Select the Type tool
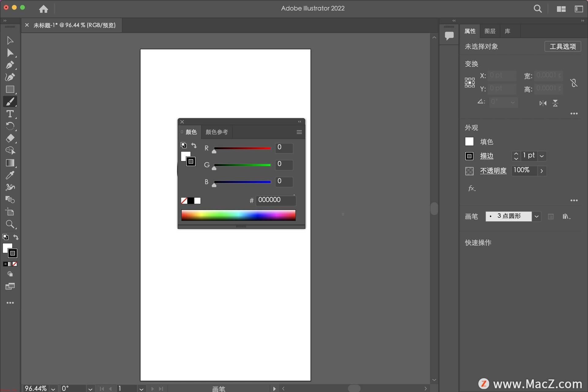588x392 pixels. pos(9,114)
